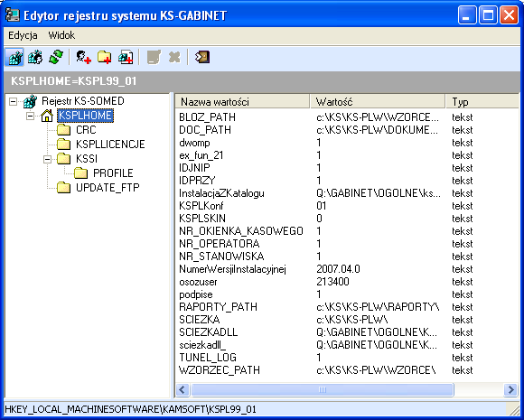Image resolution: width=524 pixels, height=420 pixels.
Task: Add a new registry value document icon
Action: [x=126, y=57]
